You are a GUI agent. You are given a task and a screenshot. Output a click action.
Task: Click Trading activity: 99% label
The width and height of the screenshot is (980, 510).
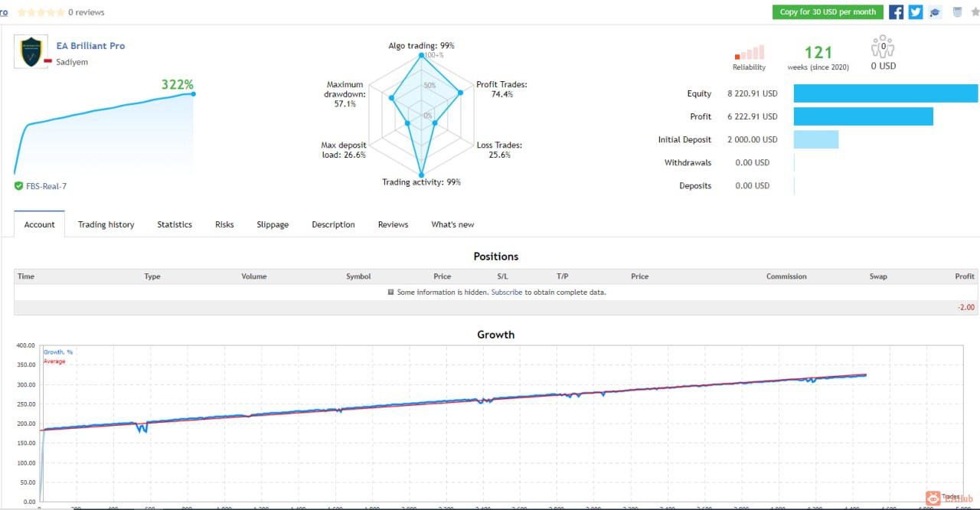(x=422, y=182)
